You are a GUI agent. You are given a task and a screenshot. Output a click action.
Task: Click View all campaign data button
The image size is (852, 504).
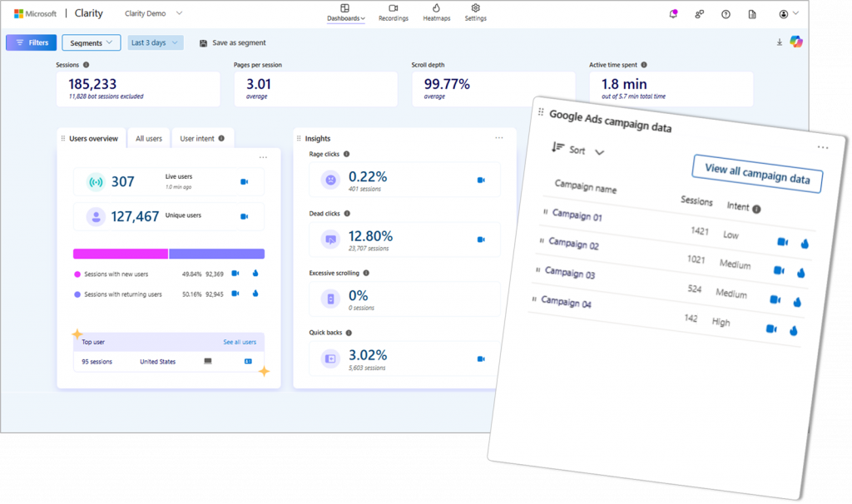[x=757, y=174]
